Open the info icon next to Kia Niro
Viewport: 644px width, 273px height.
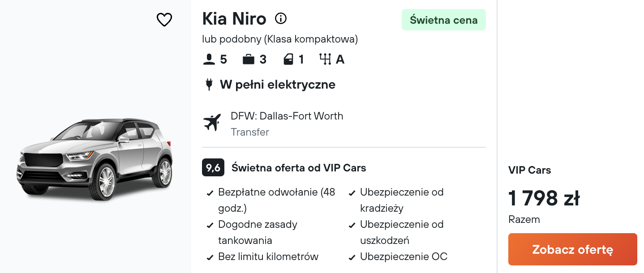(x=281, y=19)
